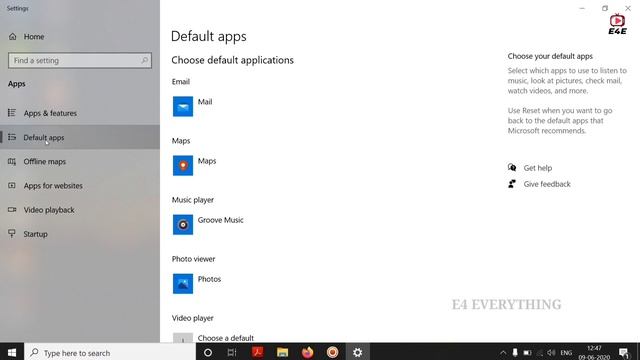Open Video playback settings

pyautogui.click(x=80, y=210)
